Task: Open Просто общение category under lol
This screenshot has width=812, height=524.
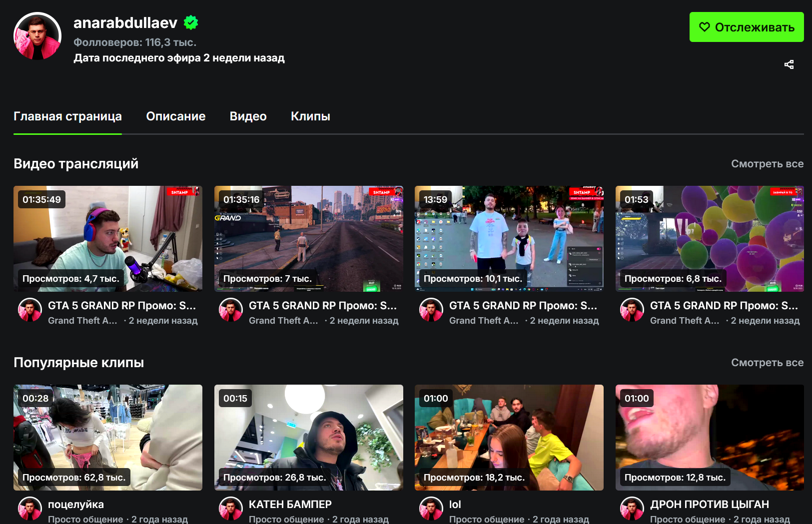Action: click(x=487, y=520)
